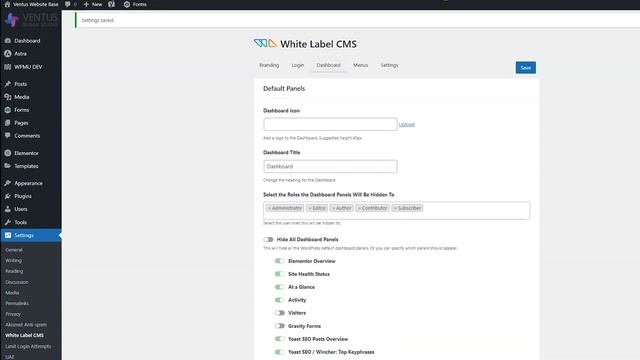Click the home icon in admin bar

coord(7,4)
